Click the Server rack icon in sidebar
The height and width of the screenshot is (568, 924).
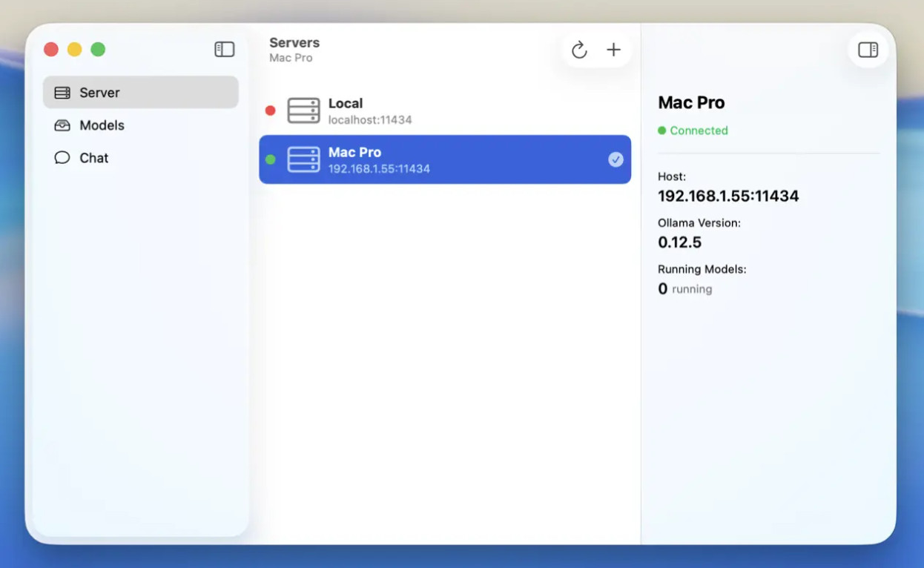pyautogui.click(x=62, y=93)
